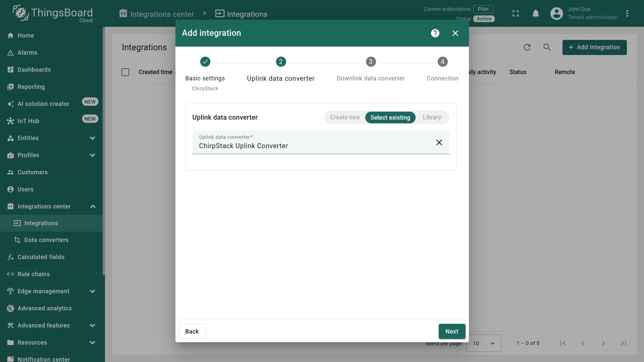
Task: Expand the Entities menu chevron
Action: click(x=93, y=138)
